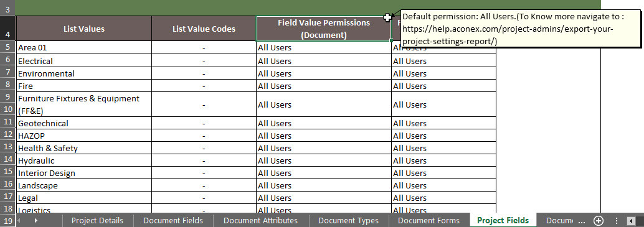
Task: Click Field Value Permissions (Document) header
Action: pos(324,29)
